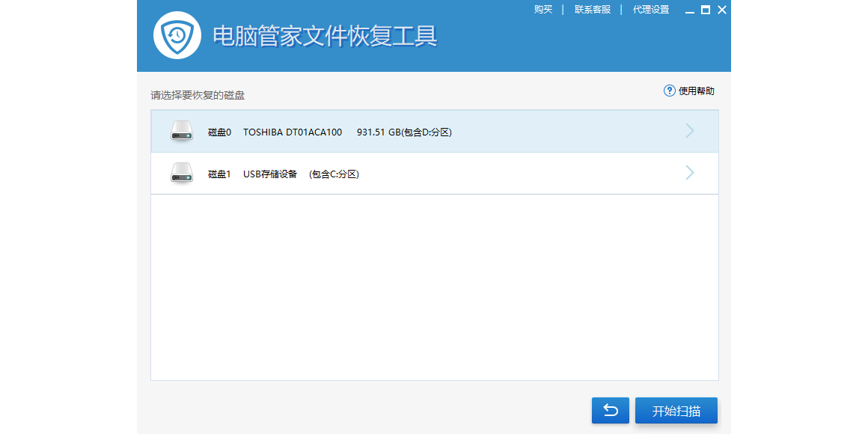The image size is (868, 434).
Task: Click the 电脑管家文件恢复工具 title text
Action: (325, 36)
